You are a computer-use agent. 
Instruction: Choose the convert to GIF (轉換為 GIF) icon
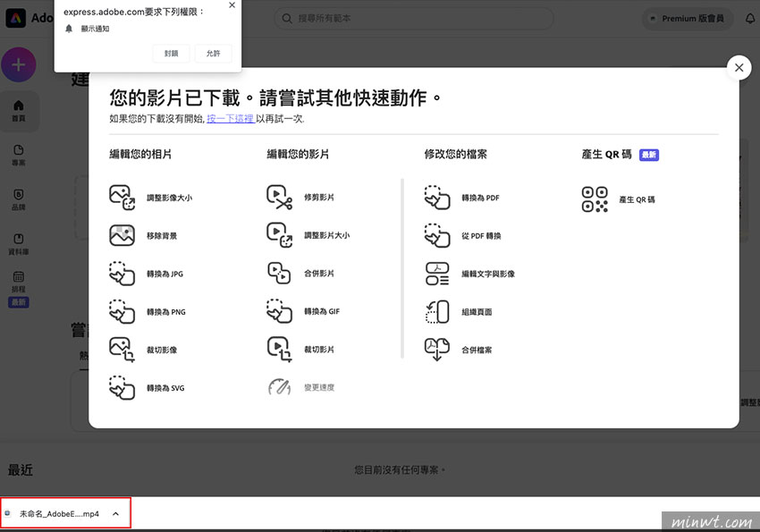tap(280, 311)
